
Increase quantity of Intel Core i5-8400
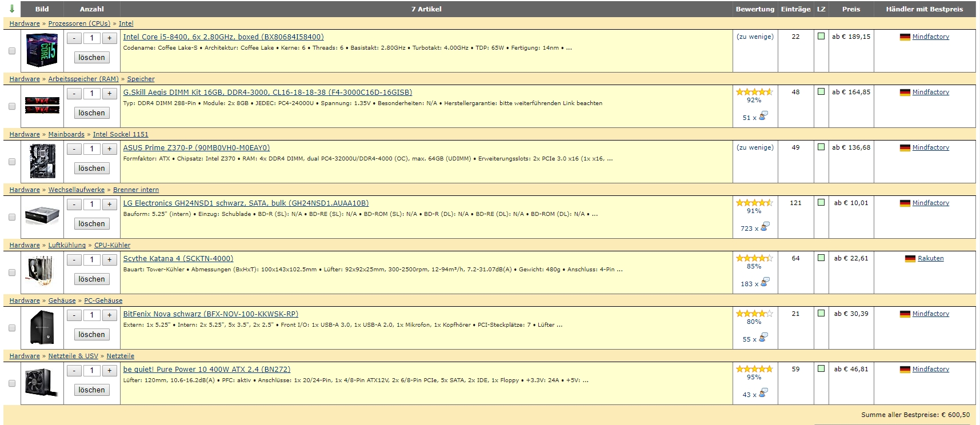coord(109,38)
